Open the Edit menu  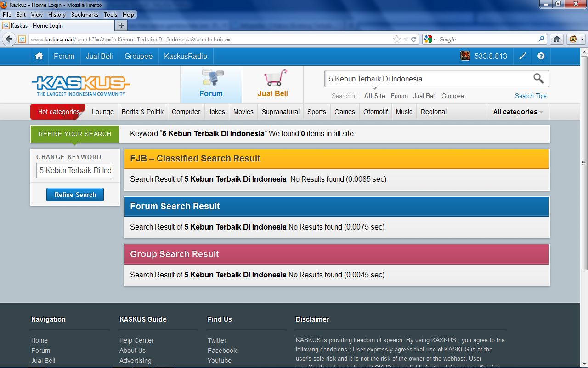[21, 15]
